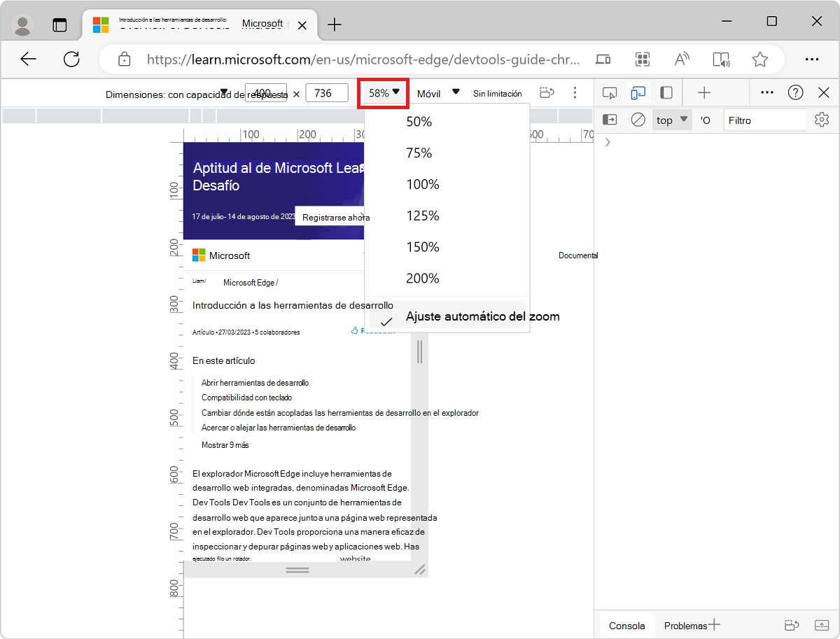This screenshot has height=639, width=840.
Task: Enable Ajuste automático del zoom
Action: click(x=482, y=316)
